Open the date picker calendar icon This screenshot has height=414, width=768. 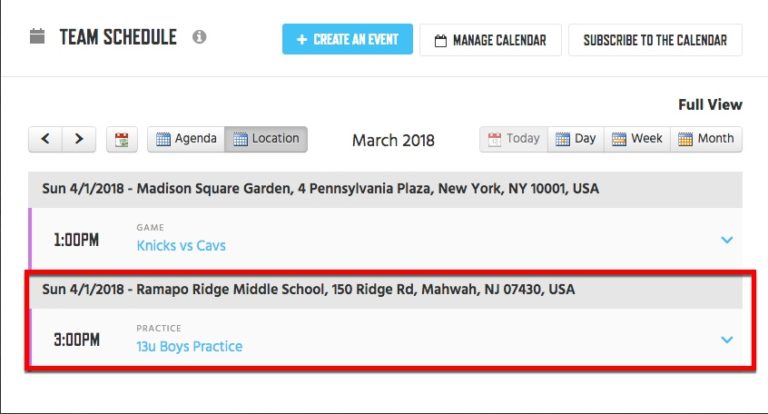coord(122,140)
